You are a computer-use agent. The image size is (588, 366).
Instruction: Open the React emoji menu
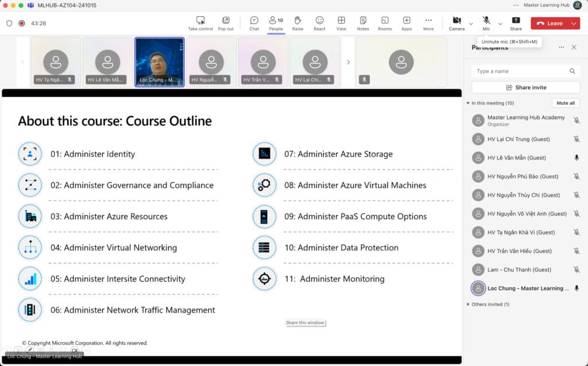319,23
